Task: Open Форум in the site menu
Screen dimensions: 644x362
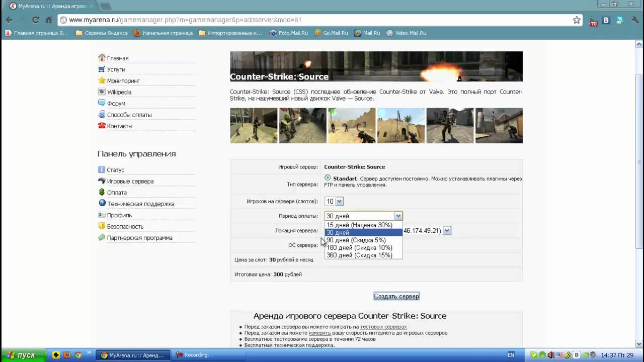Action: pyautogui.click(x=112, y=104)
